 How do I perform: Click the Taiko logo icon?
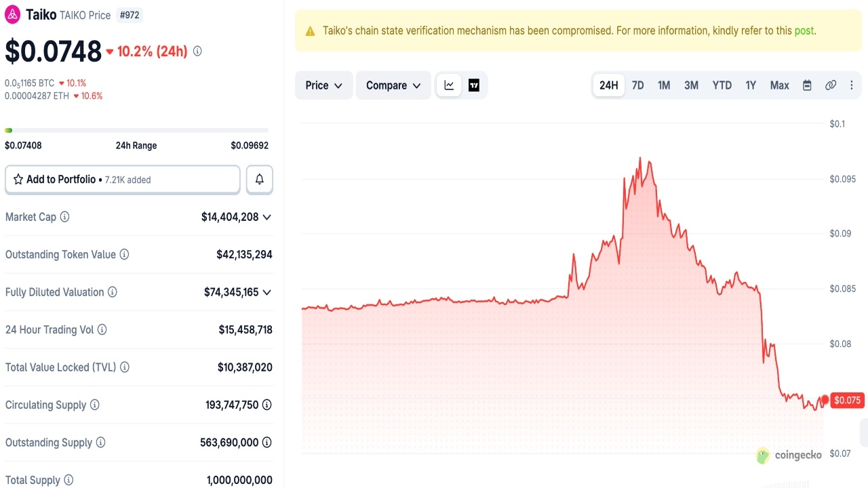[x=13, y=15]
